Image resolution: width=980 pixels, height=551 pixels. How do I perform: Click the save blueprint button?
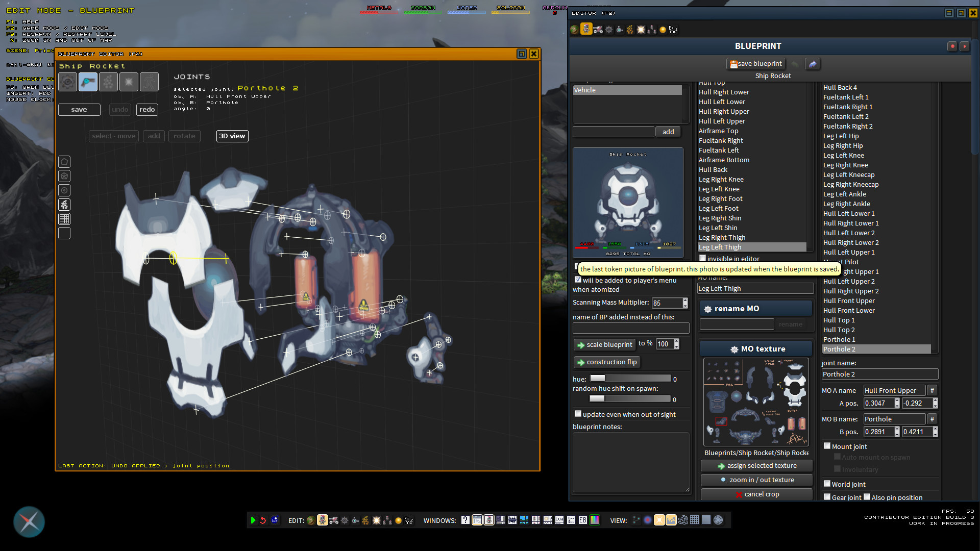(x=755, y=64)
